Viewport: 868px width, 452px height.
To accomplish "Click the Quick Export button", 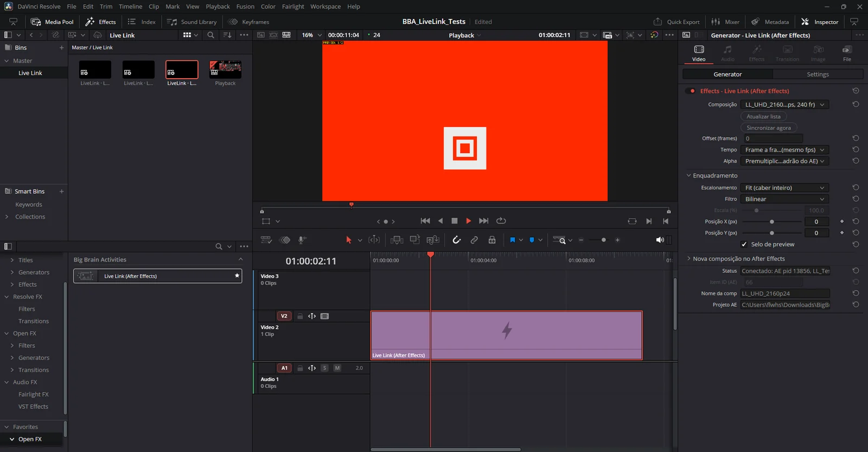I will [x=676, y=22].
